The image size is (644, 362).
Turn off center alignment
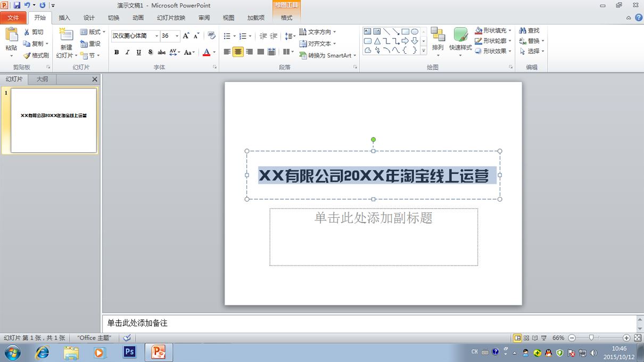coord(238,52)
